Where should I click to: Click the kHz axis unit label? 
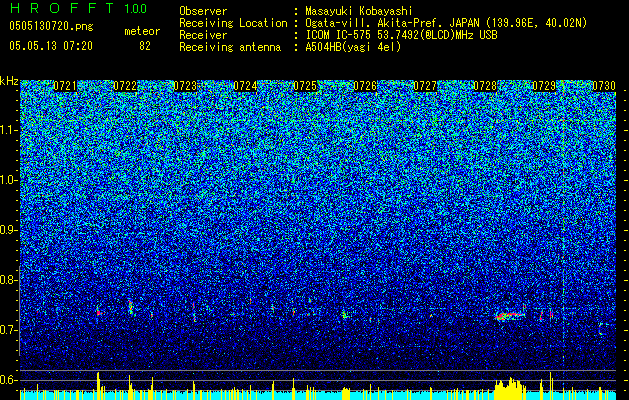click(x=9, y=81)
